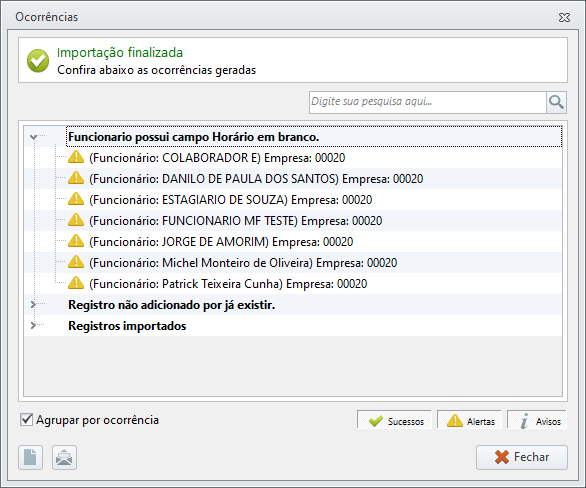The height and width of the screenshot is (488, 586).
Task: Click warning icon beside COLABORADOR E
Action: point(76,157)
